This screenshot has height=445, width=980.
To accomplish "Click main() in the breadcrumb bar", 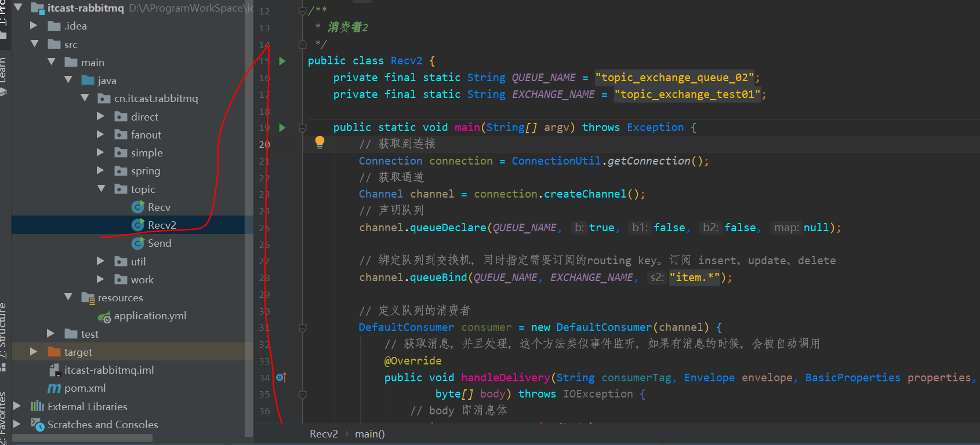I will 370,433.
